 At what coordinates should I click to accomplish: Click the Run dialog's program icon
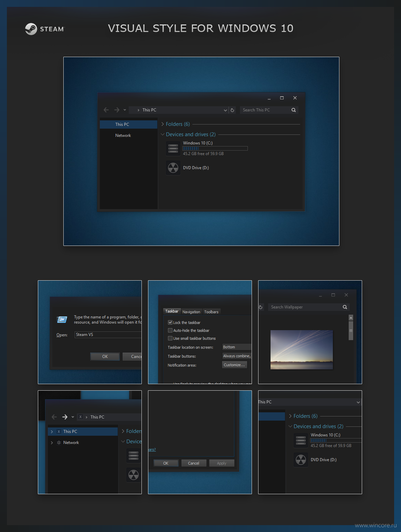pyautogui.click(x=62, y=320)
